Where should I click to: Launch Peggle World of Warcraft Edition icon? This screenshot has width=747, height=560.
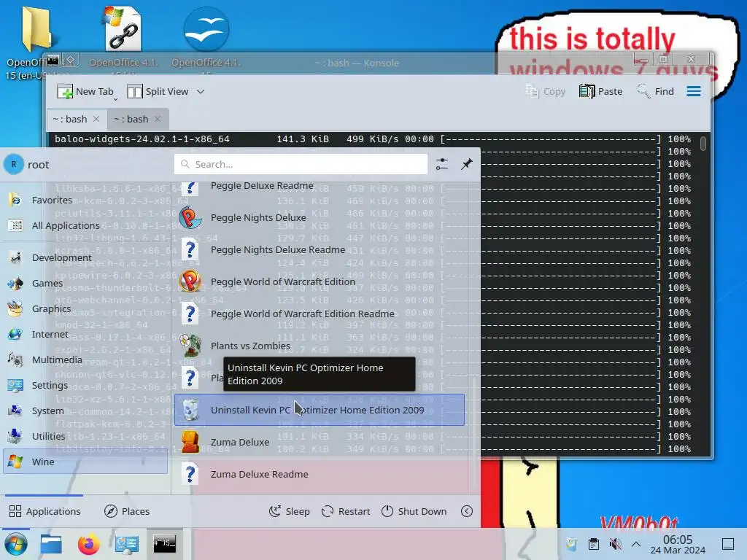pyautogui.click(x=190, y=281)
